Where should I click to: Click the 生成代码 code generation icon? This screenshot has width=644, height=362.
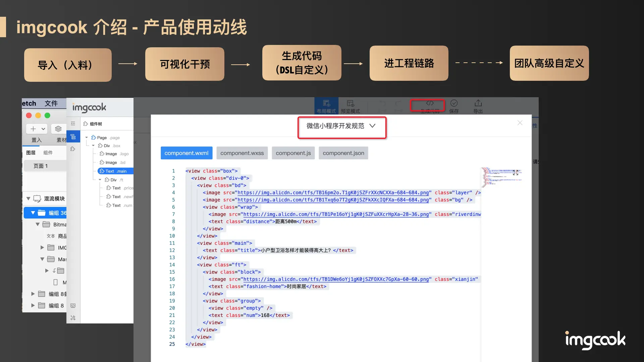click(x=430, y=104)
